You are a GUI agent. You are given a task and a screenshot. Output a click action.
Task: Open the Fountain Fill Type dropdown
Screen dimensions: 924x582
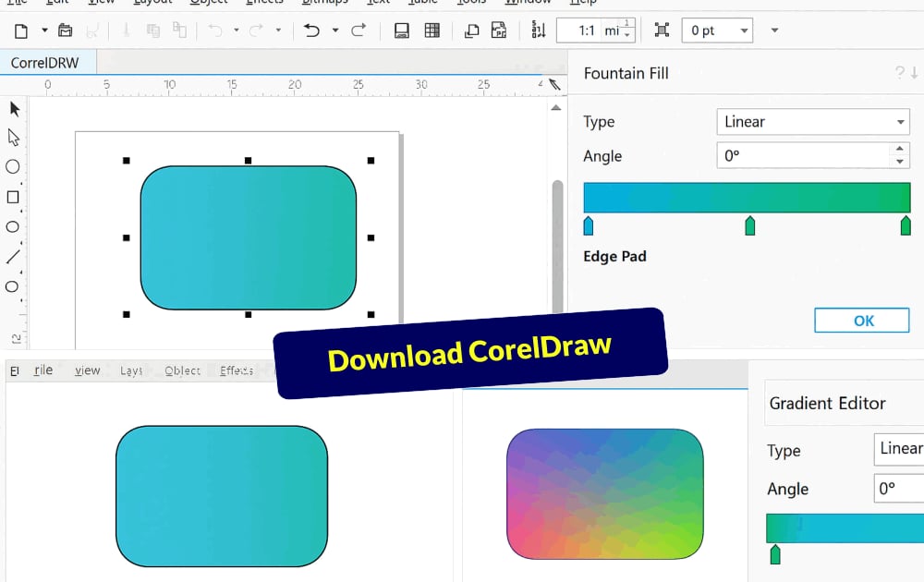(x=811, y=121)
